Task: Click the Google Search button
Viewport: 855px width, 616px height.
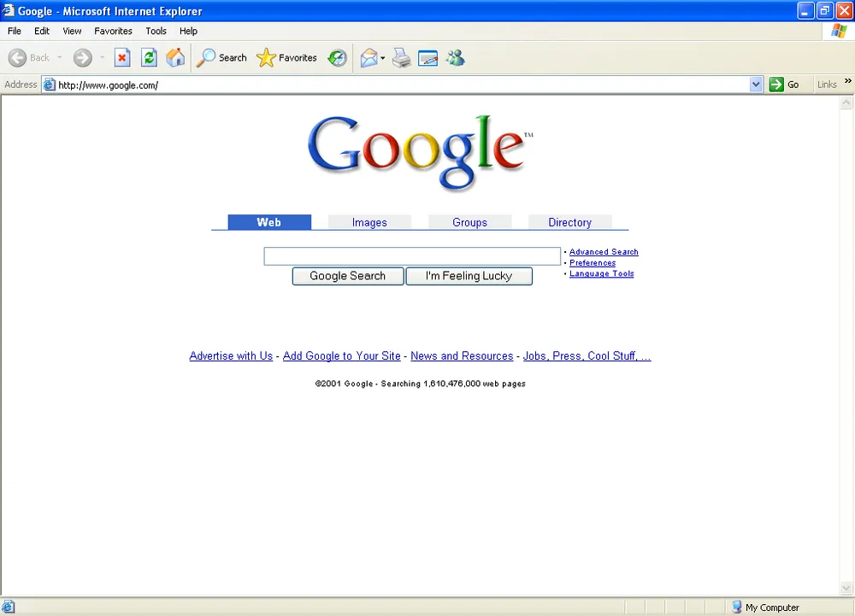Action: [x=348, y=276]
